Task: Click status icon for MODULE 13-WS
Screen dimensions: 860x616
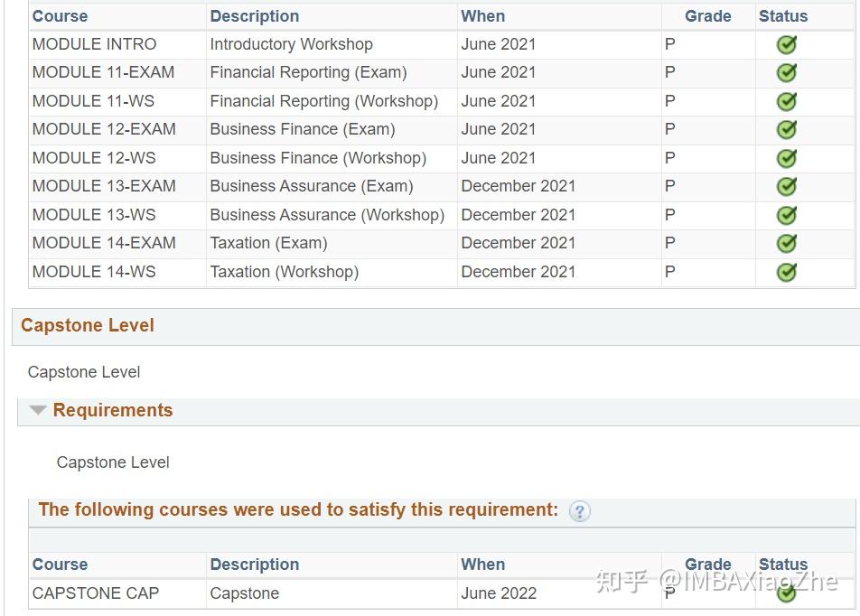Action: click(787, 215)
